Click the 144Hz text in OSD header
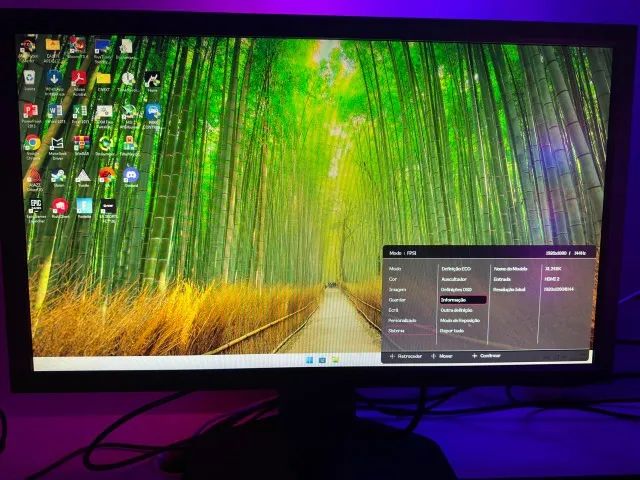This screenshot has width=640, height=480. pos(580,253)
